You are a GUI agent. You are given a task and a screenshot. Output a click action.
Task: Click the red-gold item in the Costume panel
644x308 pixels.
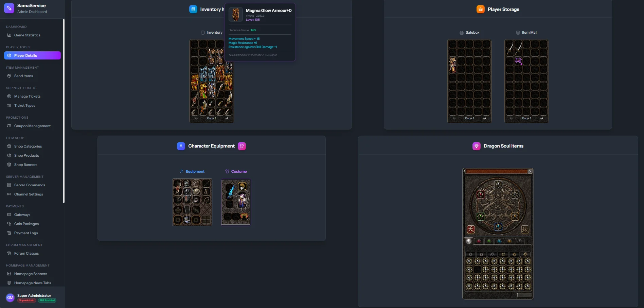[244, 216]
